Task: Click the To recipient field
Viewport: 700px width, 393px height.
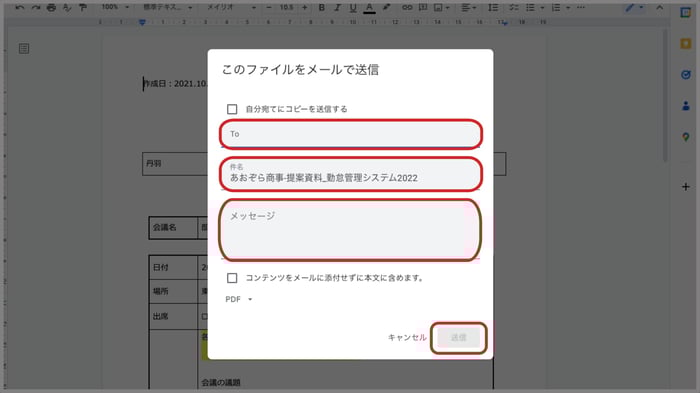Action: pos(350,134)
